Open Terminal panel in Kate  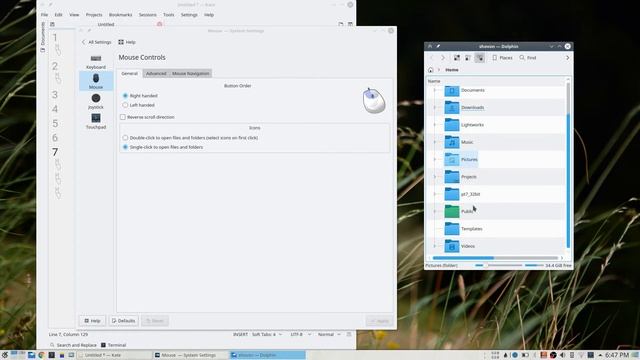pyautogui.click(x=113, y=345)
